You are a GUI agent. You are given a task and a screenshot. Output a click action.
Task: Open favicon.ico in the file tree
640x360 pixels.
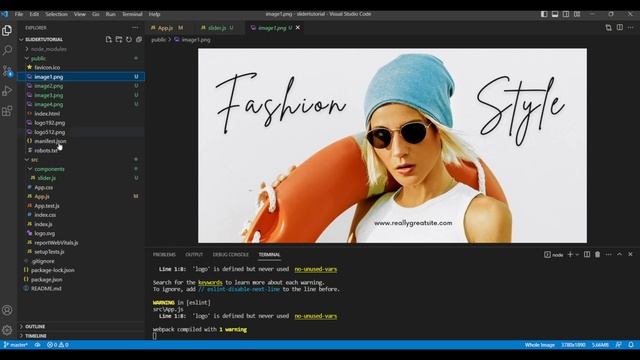coord(81,67)
